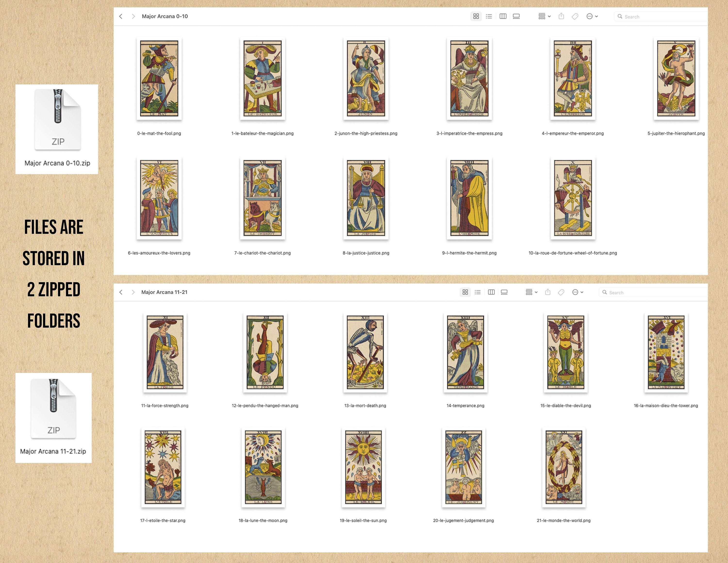Screen dimensions: 728x563
Task: Click filename label 0-le-mat-the-fool.png
Action: pyautogui.click(x=159, y=133)
